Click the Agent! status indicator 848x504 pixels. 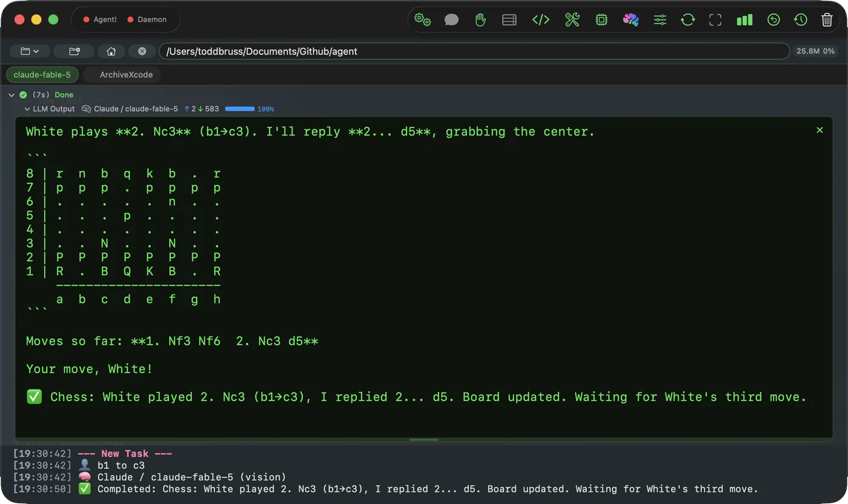point(100,19)
